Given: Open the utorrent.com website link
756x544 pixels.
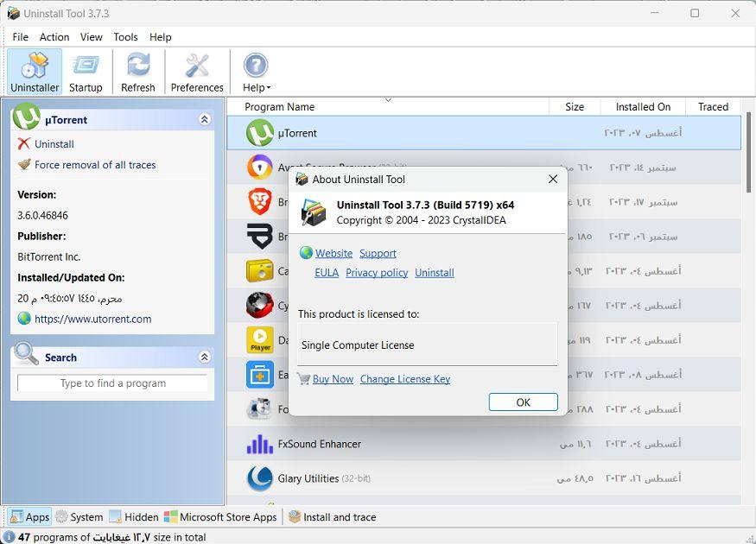Looking at the screenshot, I should click(93, 319).
